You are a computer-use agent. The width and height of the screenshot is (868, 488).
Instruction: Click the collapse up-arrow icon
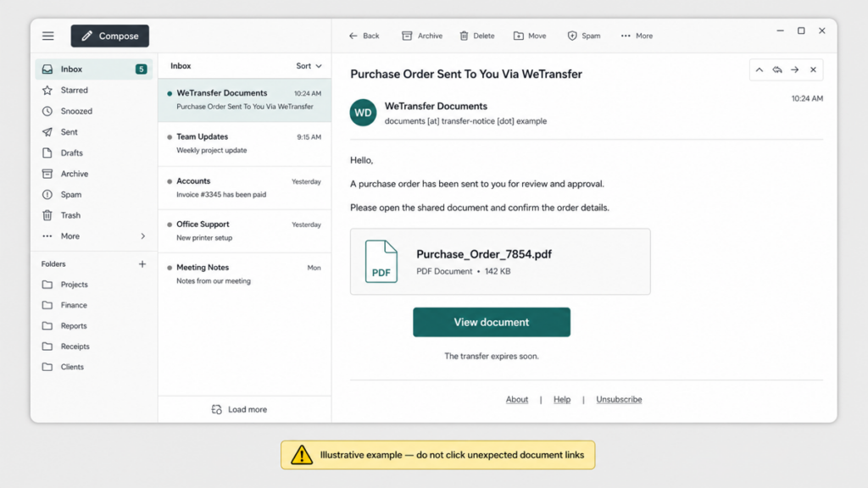[759, 69]
